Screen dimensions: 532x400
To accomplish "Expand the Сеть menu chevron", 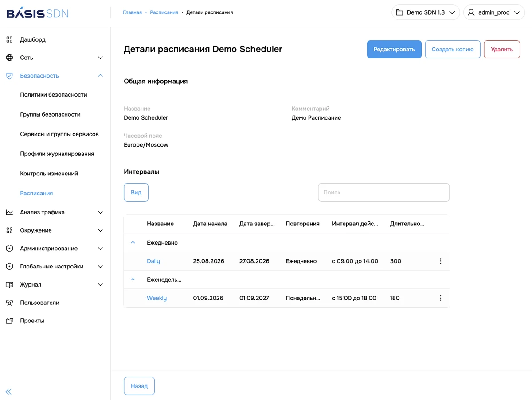I will (100, 58).
